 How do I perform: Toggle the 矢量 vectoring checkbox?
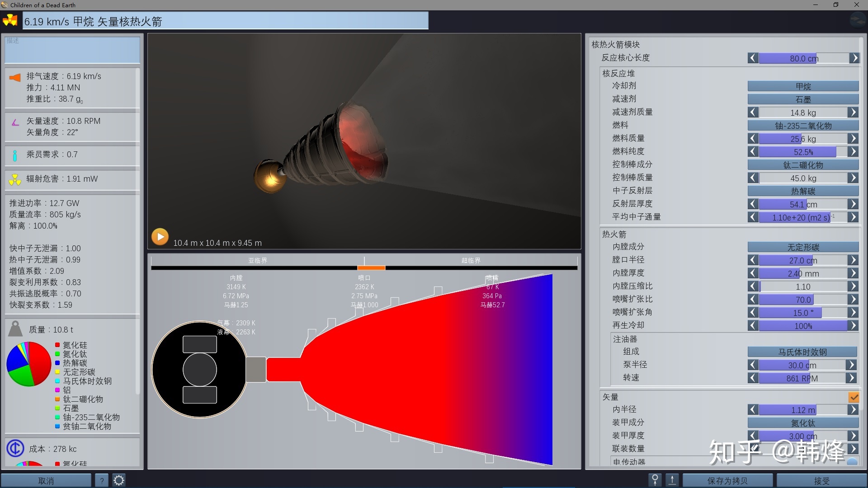pyautogui.click(x=854, y=397)
